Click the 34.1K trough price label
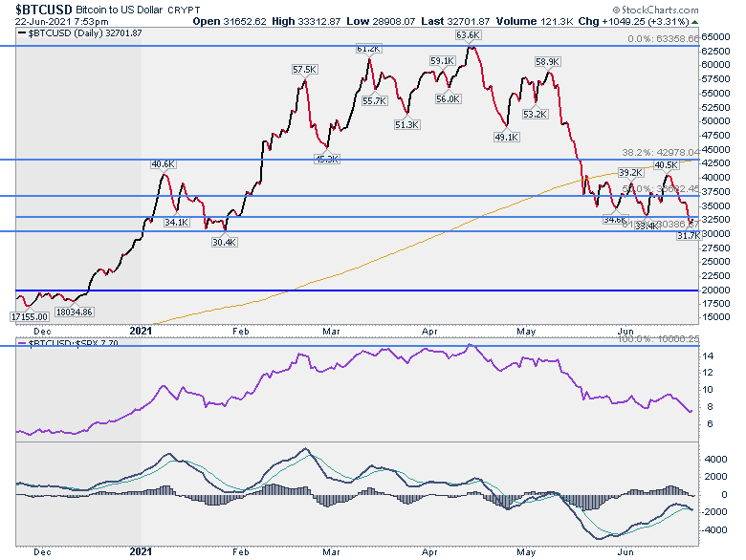Image resolution: width=746 pixels, height=560 pixels. click(x=177, y=222)
